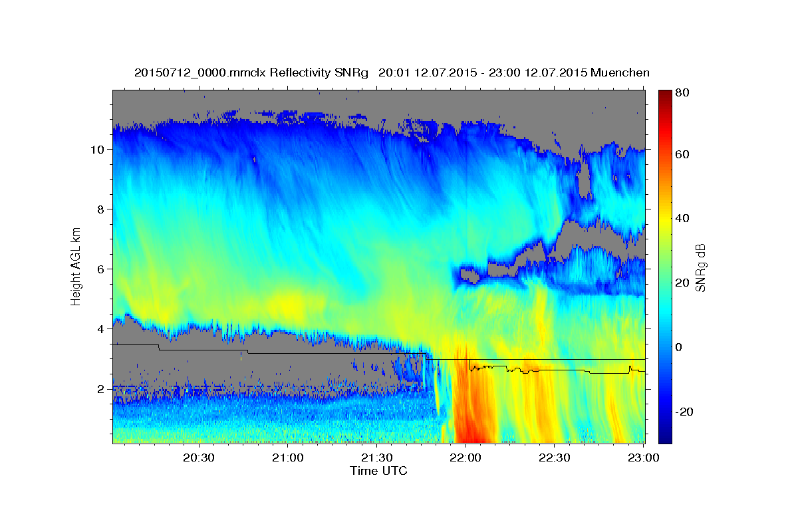Click the 'Height AGL km' y-axis label

click(76, 267)
